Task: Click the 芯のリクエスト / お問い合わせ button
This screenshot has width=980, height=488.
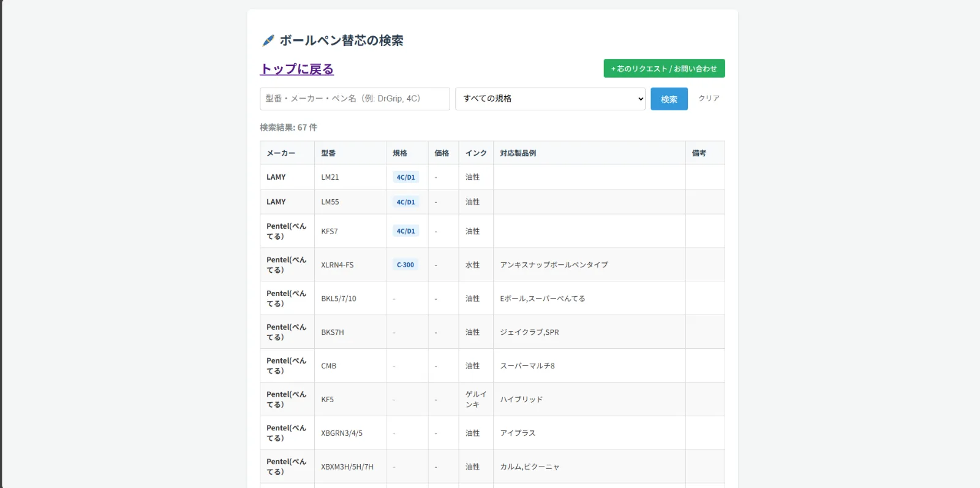Action: coord(664,69)
